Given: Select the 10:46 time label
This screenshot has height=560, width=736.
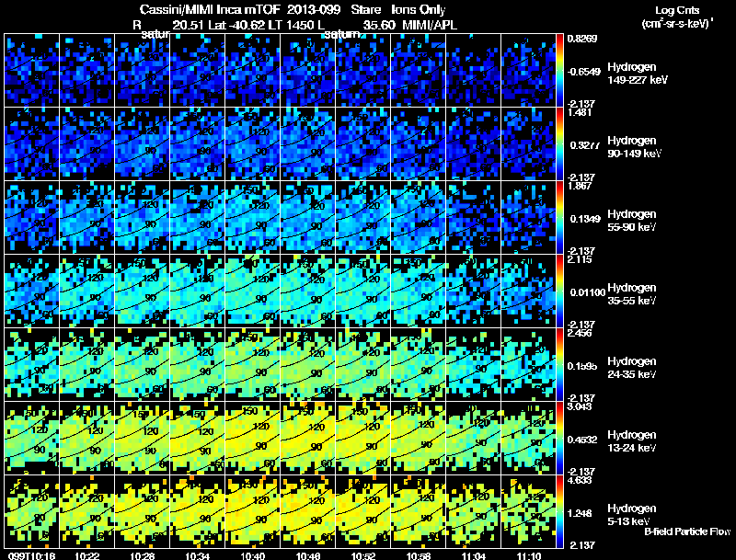Looking at the screenshot, I should pos(308,555).
